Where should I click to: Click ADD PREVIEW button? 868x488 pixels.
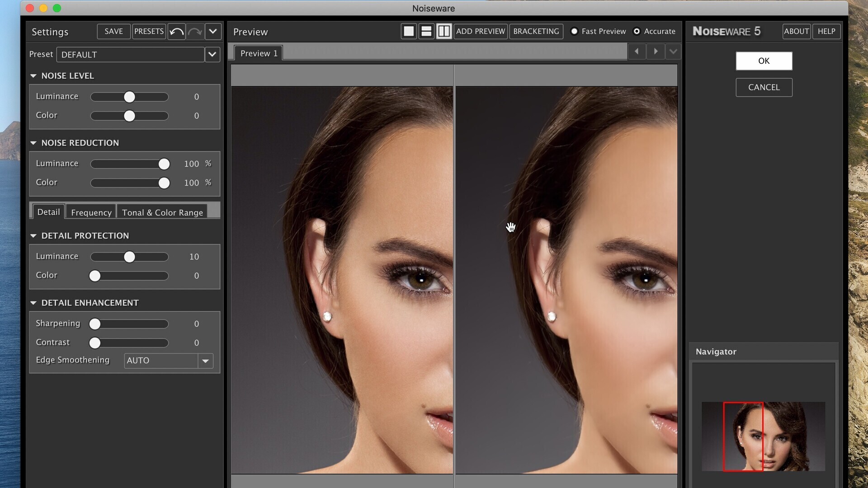click(x=480, y=31)
